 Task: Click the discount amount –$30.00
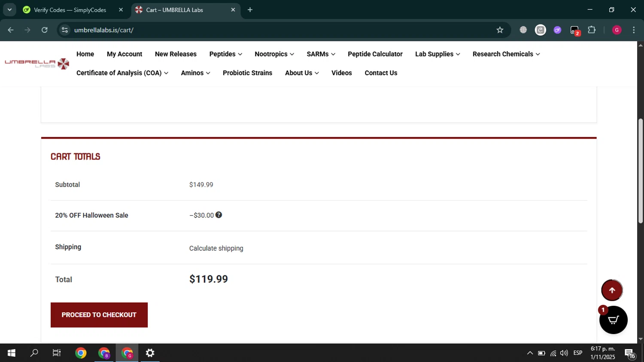(x=201, y=216)
